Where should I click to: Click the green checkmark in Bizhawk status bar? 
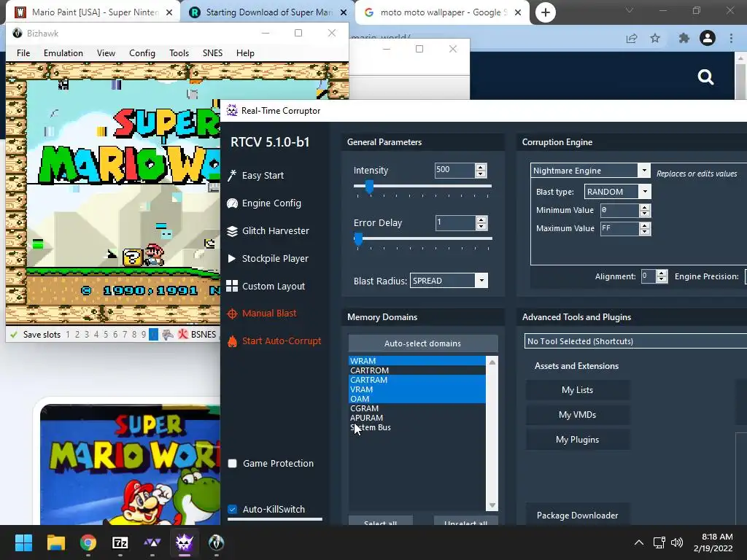point(13,334)
